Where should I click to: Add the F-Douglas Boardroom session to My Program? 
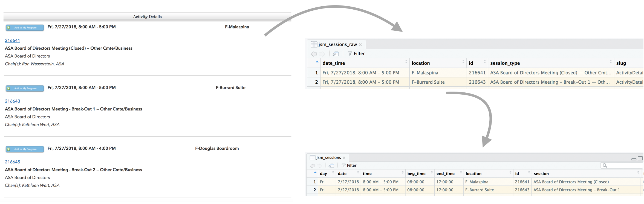[25, 149]
